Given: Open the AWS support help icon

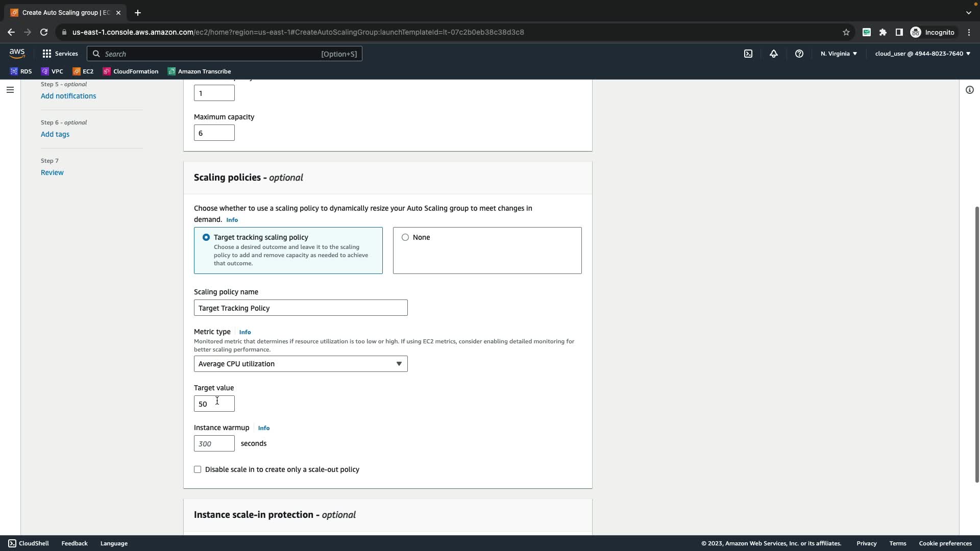Looking at the screenshot, I should pyautogui.click(x=799, y=54).
